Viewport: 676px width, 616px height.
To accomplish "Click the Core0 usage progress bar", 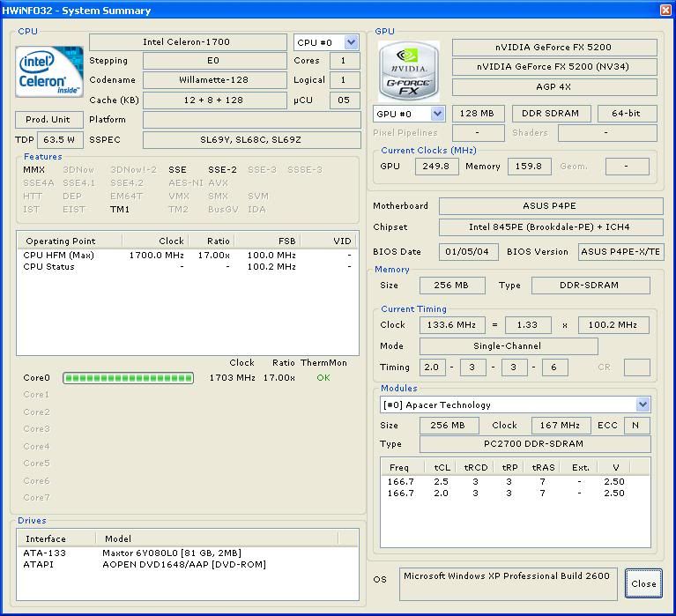I will click(x=128, y=378).
